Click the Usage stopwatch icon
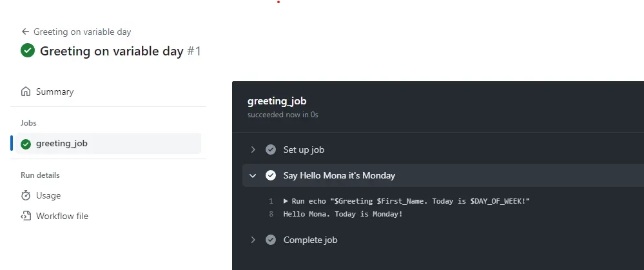Screen dimensions: 644x270 click(26, 195)
